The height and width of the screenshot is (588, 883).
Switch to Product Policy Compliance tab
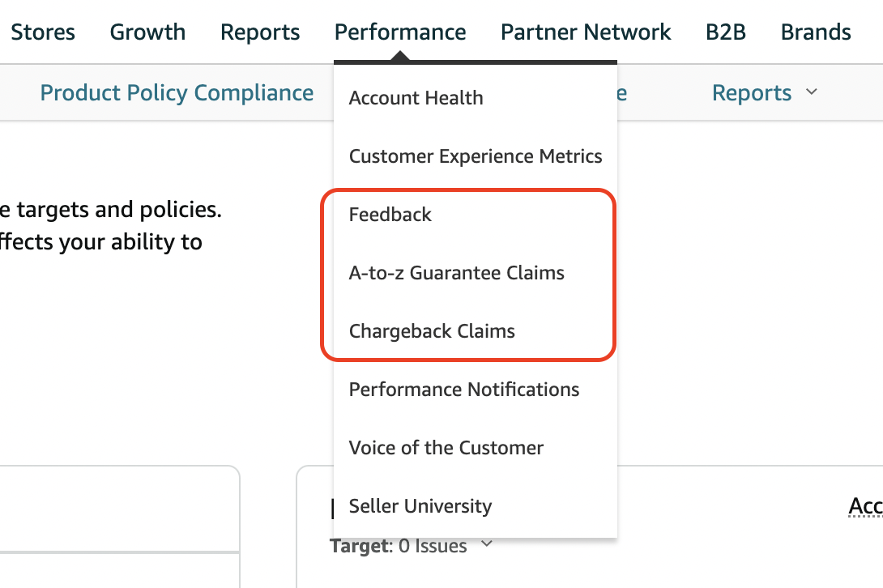177,93
